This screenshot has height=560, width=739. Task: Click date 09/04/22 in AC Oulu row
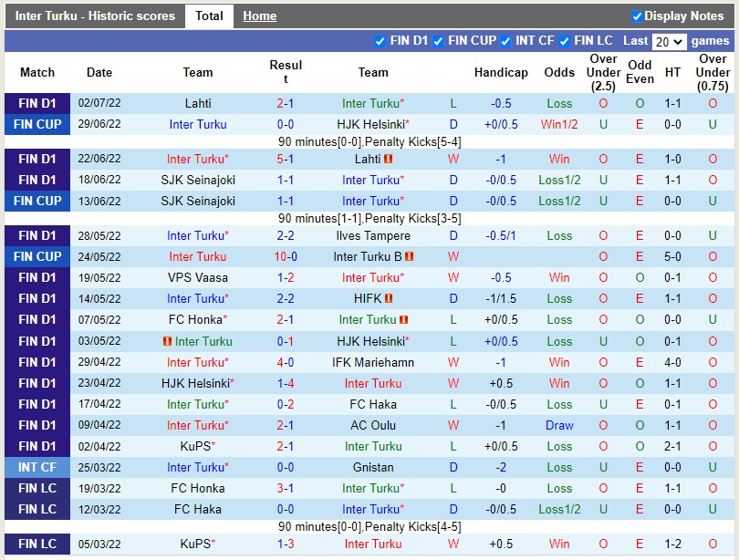pyautogui.click(x=99, y=425)
